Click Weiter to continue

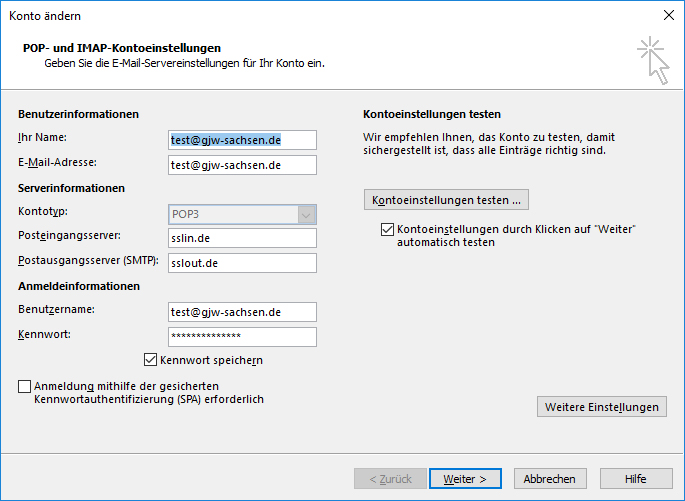(x=465, y=479)
